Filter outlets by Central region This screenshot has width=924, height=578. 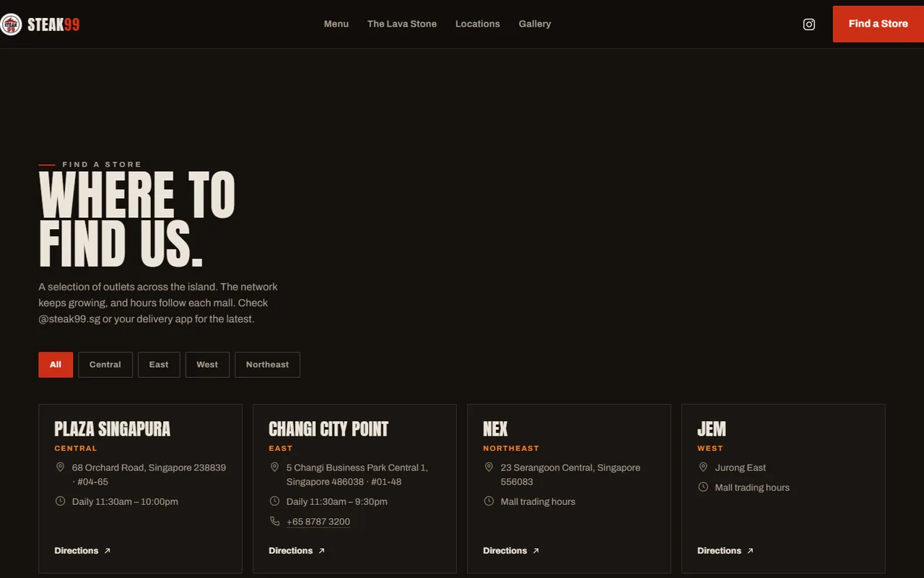coord(105,365)
